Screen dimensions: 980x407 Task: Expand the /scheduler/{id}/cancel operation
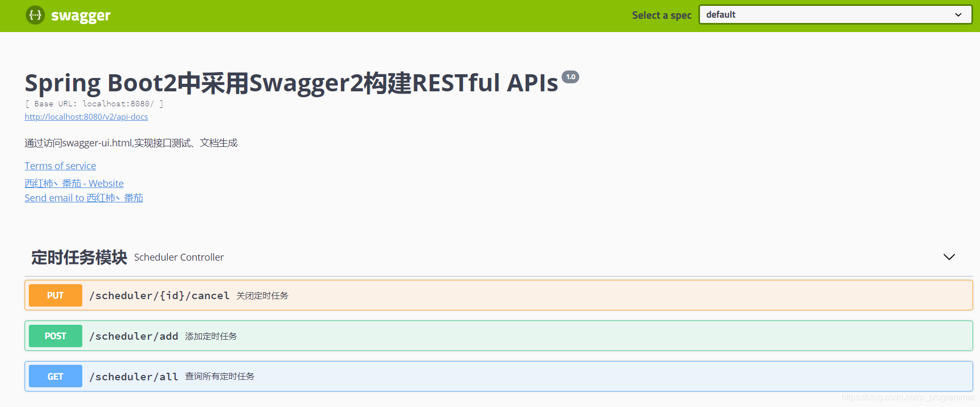(499, 295)
